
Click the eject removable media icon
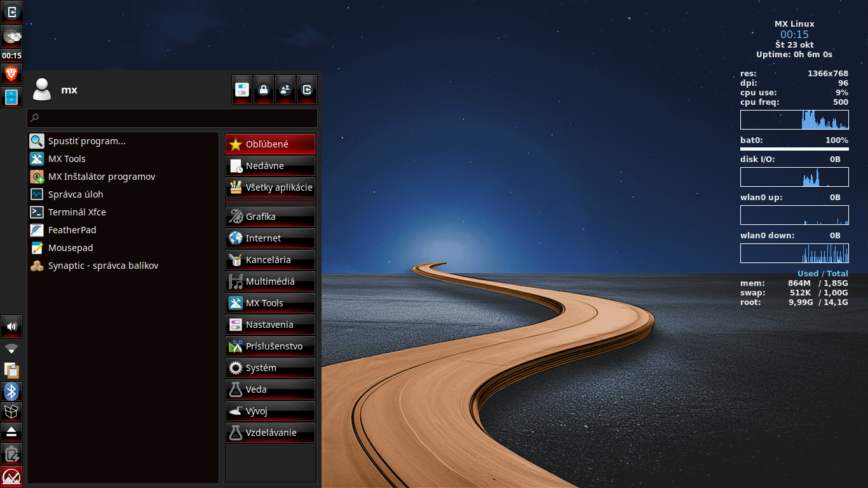11,432
